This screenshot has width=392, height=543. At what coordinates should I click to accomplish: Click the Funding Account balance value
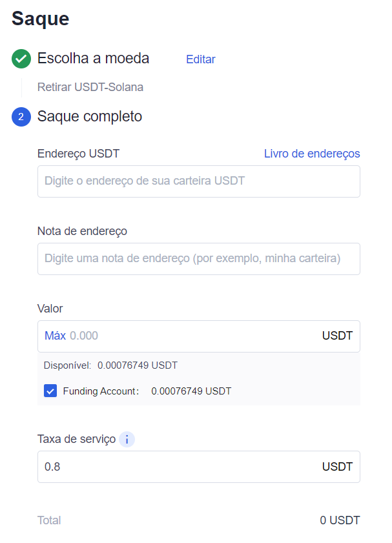(191, 391)
